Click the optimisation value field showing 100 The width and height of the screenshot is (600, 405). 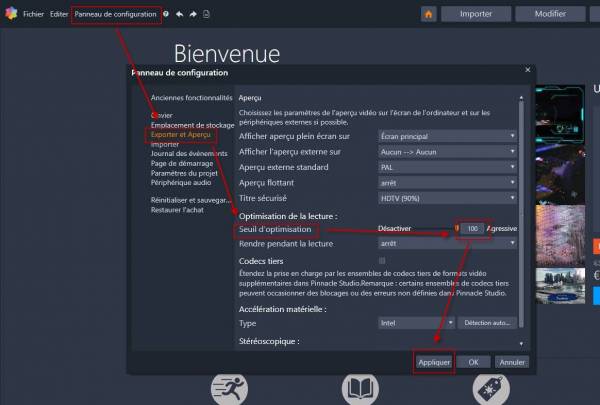(x=474, y=228)
